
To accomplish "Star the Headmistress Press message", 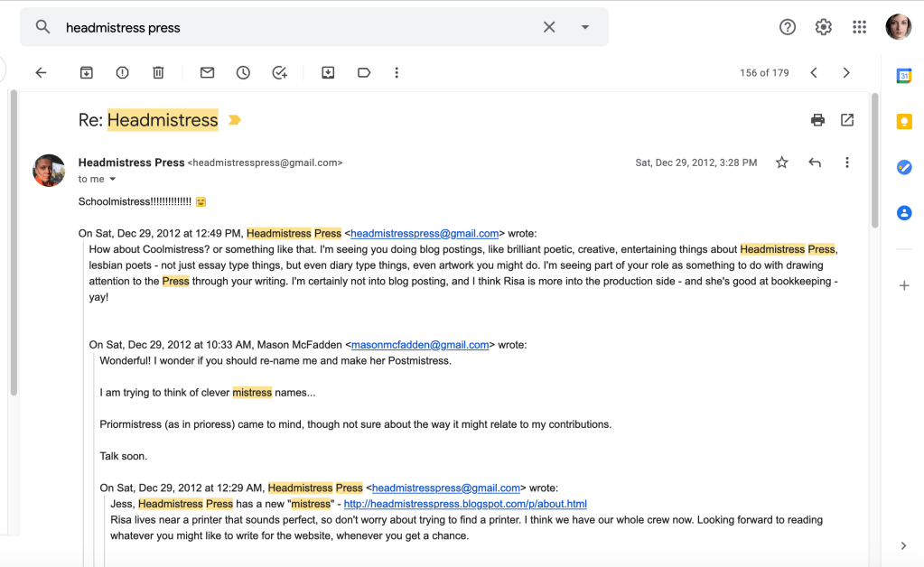I will coord(782,163).
